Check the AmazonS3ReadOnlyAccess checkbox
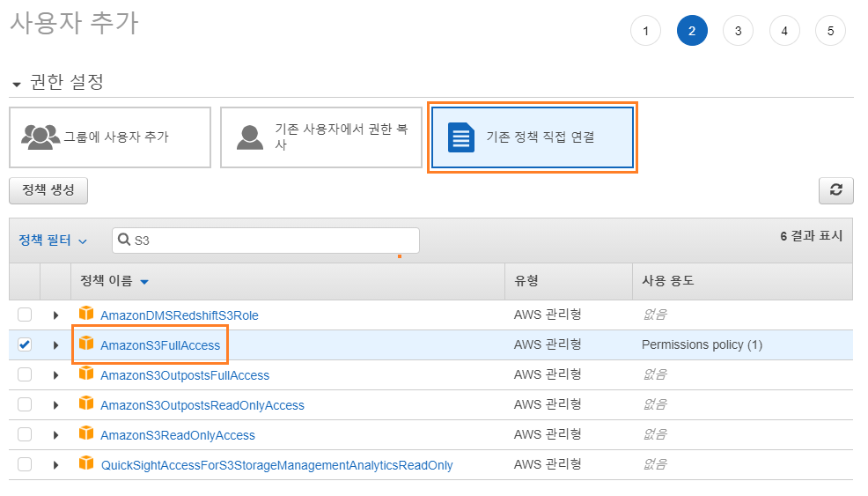Screen dimensions: 868x496 (25, 434)
